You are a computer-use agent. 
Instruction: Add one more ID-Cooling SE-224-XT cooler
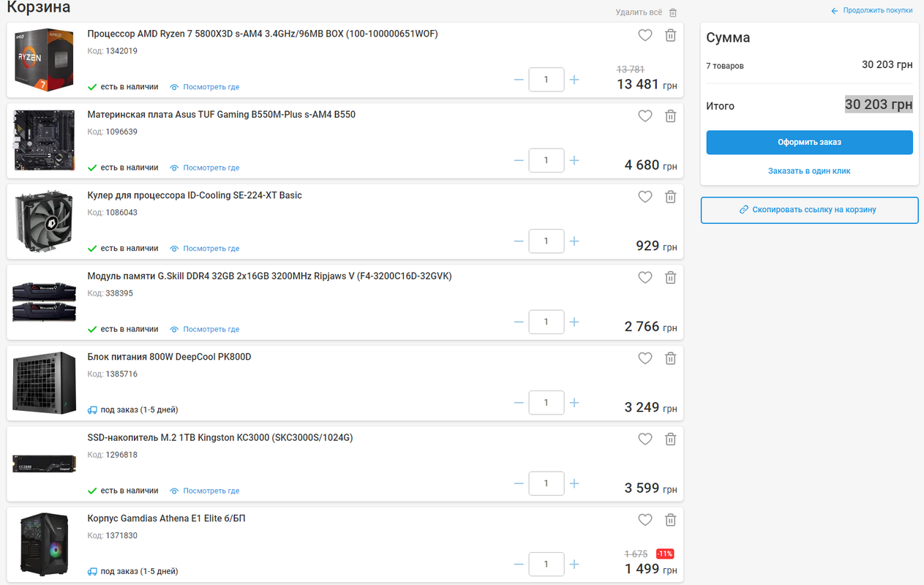[574, 241]
